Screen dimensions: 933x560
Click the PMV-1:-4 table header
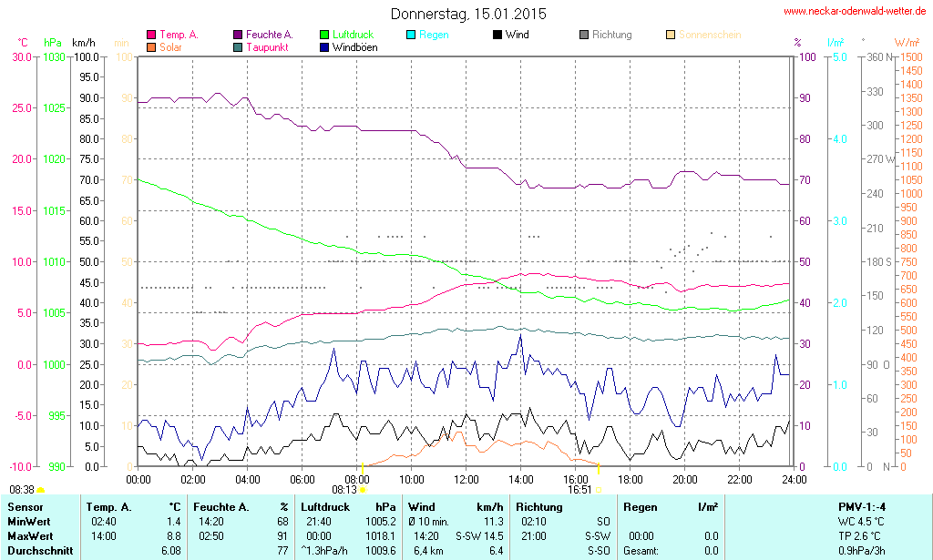click(863, 506)
